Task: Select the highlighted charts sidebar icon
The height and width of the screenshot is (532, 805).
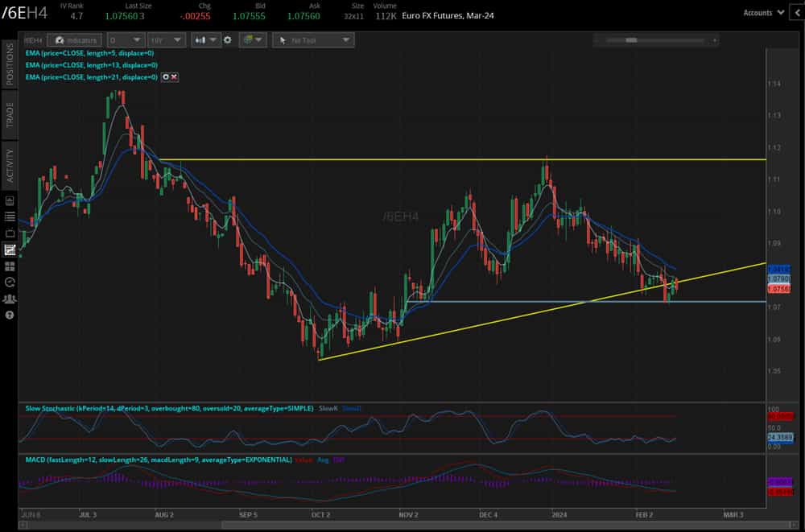Action: (10, 250)
